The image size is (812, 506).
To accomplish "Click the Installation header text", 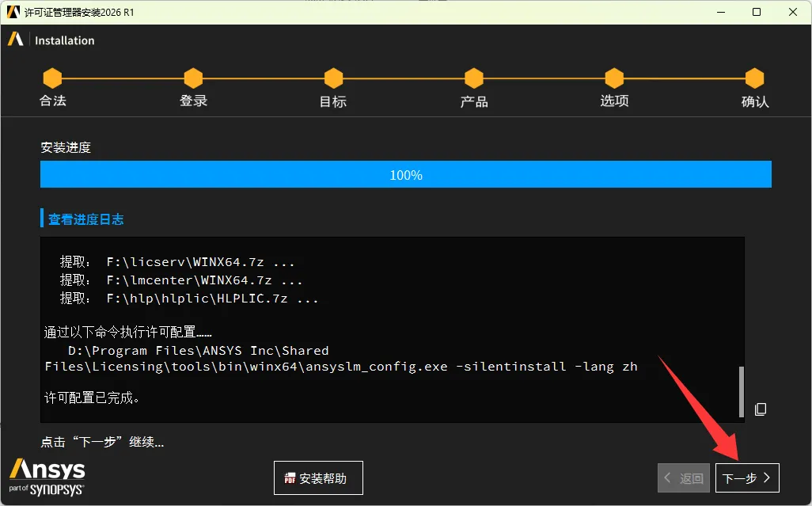I will [65, 40].
